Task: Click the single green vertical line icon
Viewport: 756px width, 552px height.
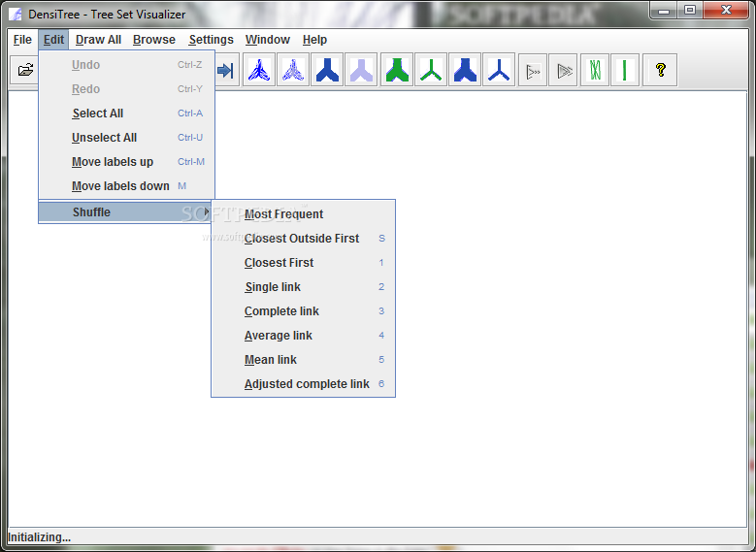Action: tap(625, 71)
